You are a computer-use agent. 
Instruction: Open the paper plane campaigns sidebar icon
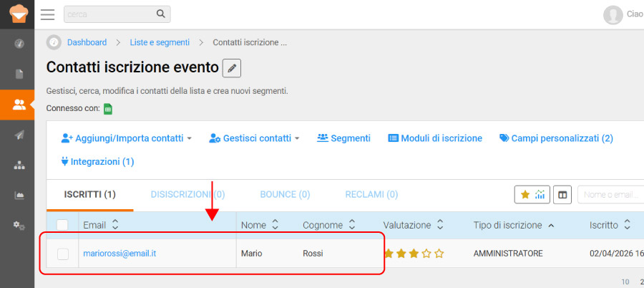(x=19, y=135)
